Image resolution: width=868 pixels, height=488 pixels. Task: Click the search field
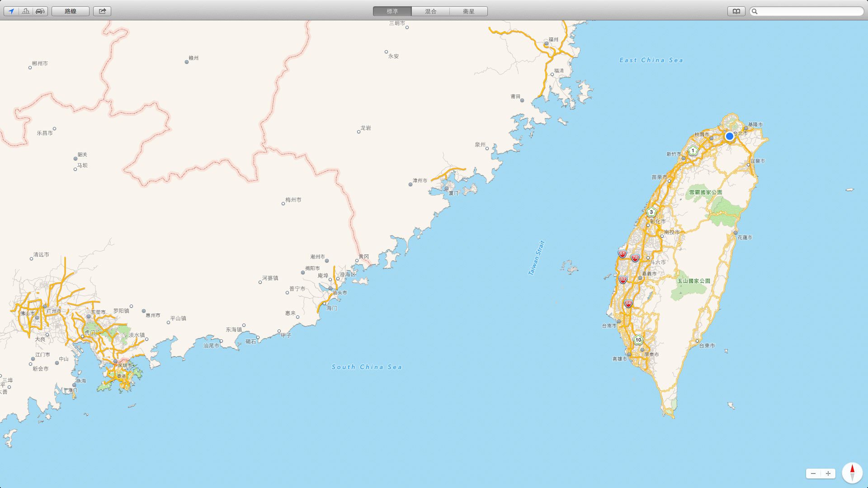coord(809,11)
